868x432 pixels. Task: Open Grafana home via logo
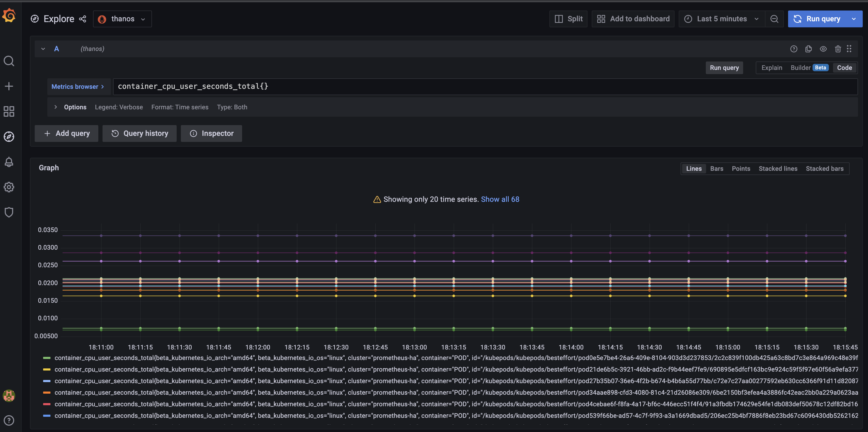point(9,16)
